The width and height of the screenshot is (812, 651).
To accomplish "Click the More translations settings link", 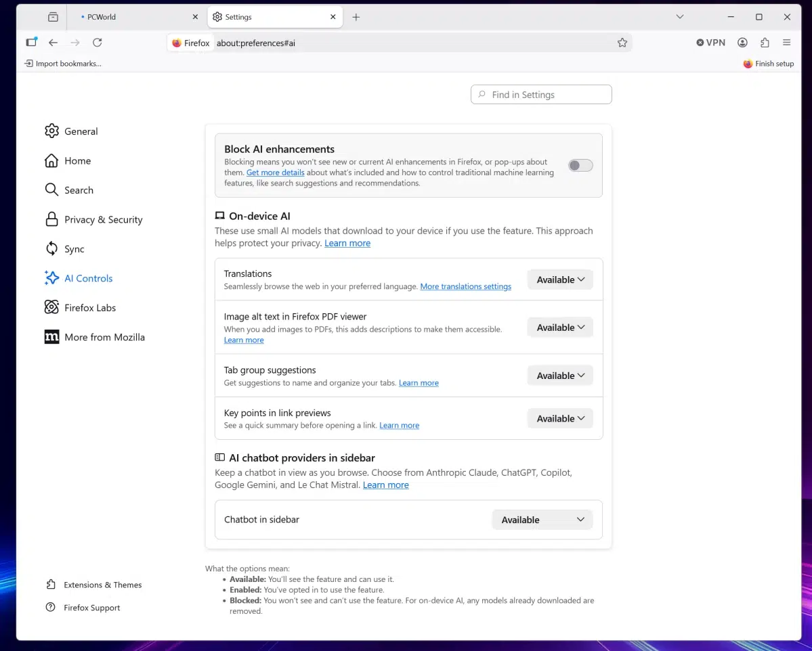I will pos(465,286).
